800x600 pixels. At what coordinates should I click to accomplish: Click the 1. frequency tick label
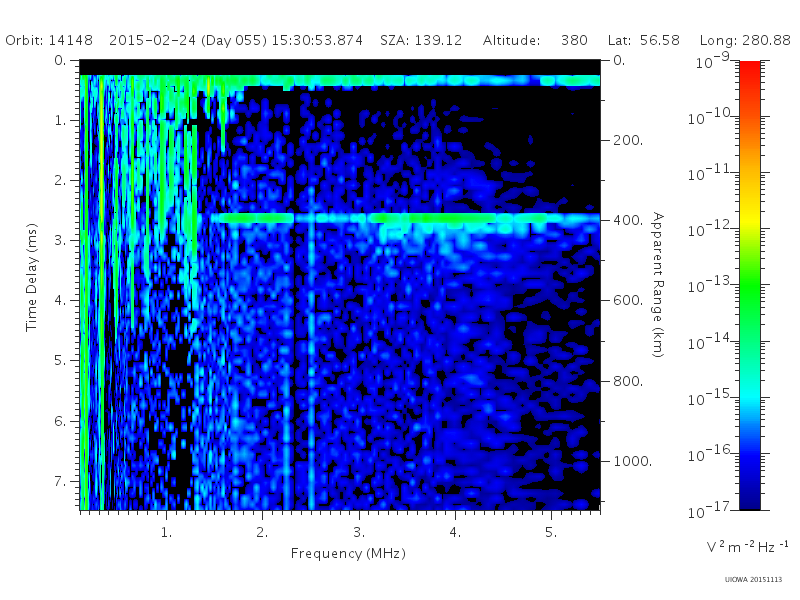(166, 532)
